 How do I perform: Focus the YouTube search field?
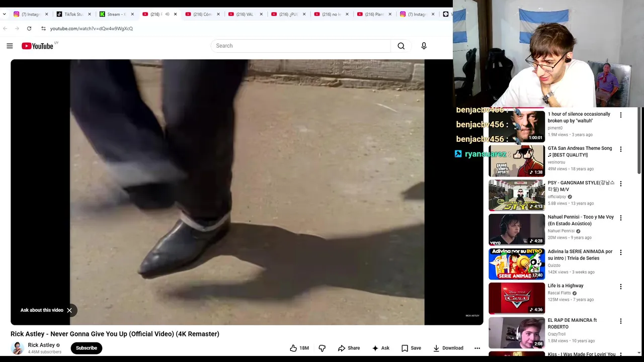pyautogui.click(x=301, y=46)
